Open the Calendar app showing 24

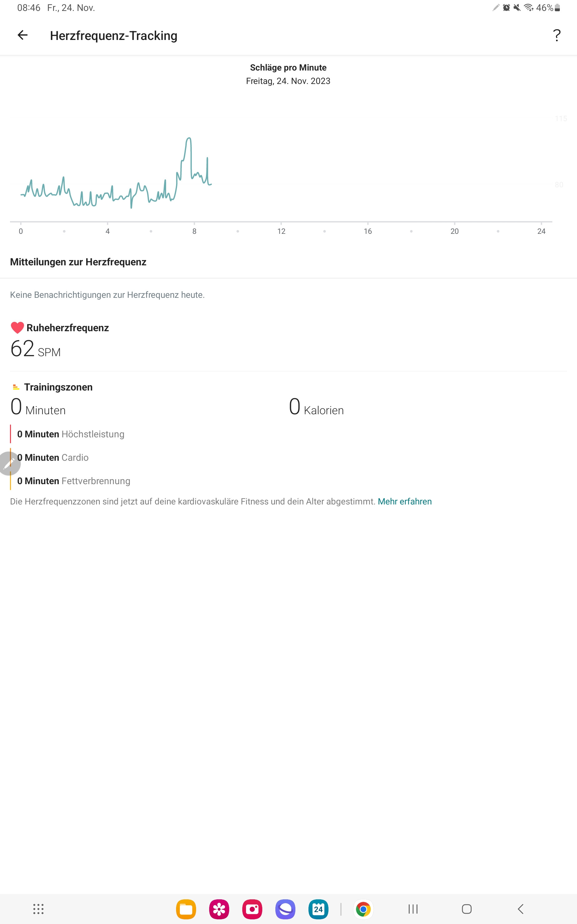pyautogui.click(x=318, y=909)
